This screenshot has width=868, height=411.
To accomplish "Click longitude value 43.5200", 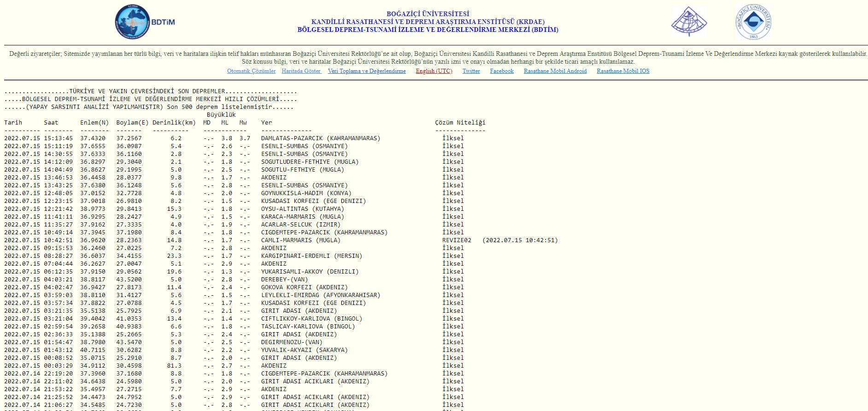I will click(x=129, y=280).
